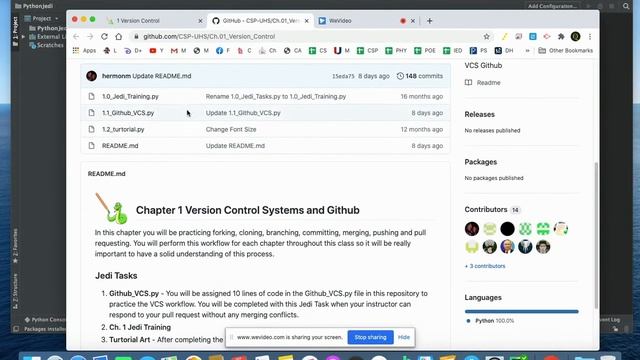Open the Chrome profile avatar
The width and height of the screenshot is (640, 360).
(x=576, y=37)
